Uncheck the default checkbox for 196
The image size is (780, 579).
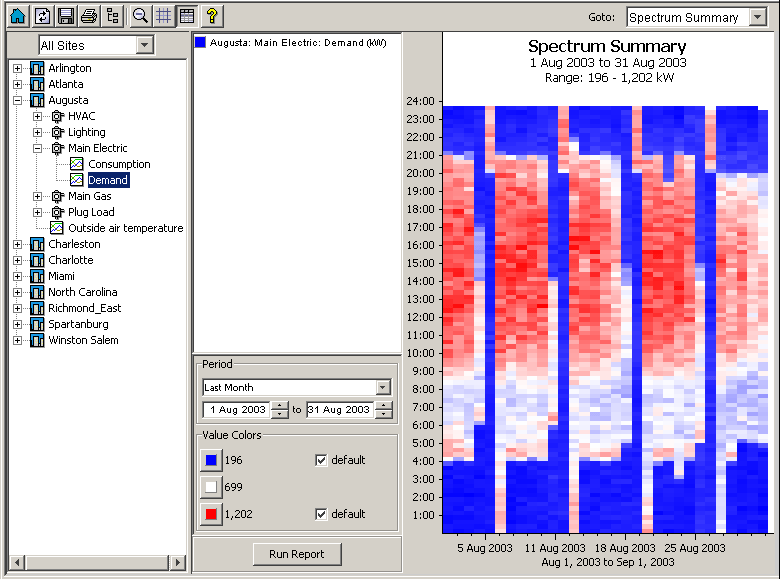(x=321, y=460)
